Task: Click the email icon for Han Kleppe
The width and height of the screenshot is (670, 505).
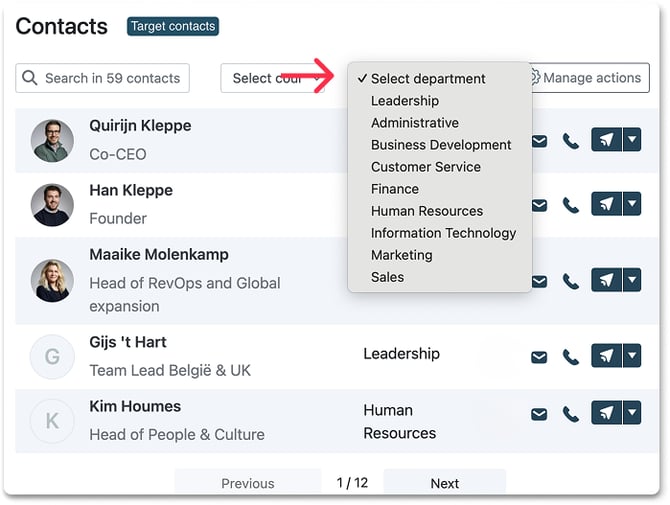Action: click(539, 206)
